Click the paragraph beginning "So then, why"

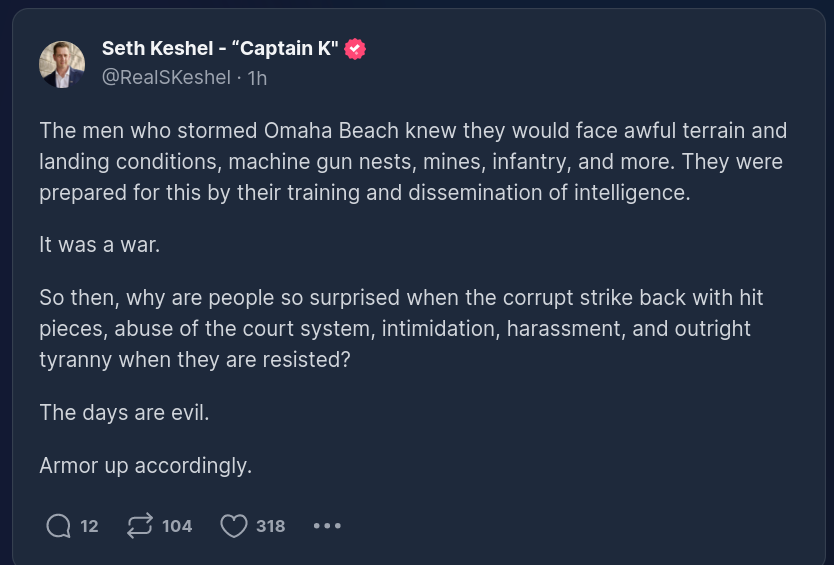tap(400, 328)
